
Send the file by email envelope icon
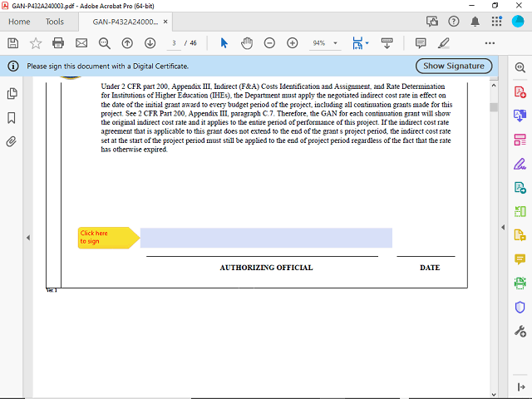point(81,43)
